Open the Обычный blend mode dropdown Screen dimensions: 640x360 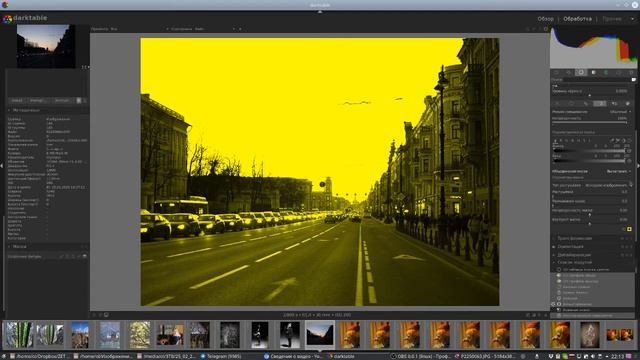pos(620,111)
